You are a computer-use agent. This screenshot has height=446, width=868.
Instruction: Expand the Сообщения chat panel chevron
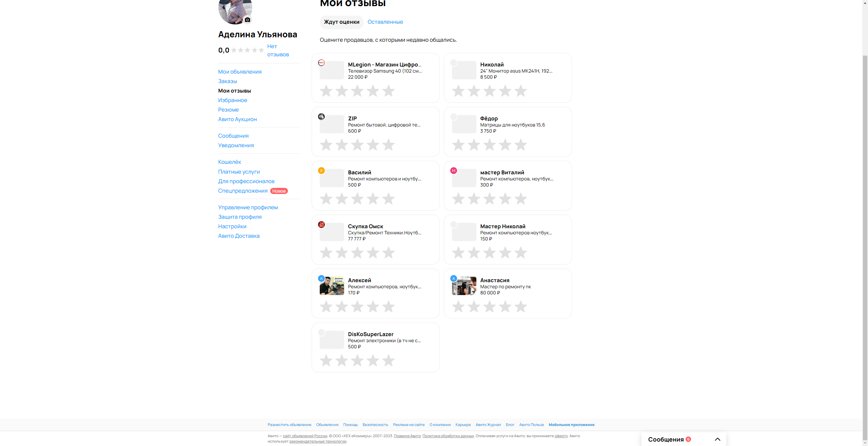(x=717, y=439)
